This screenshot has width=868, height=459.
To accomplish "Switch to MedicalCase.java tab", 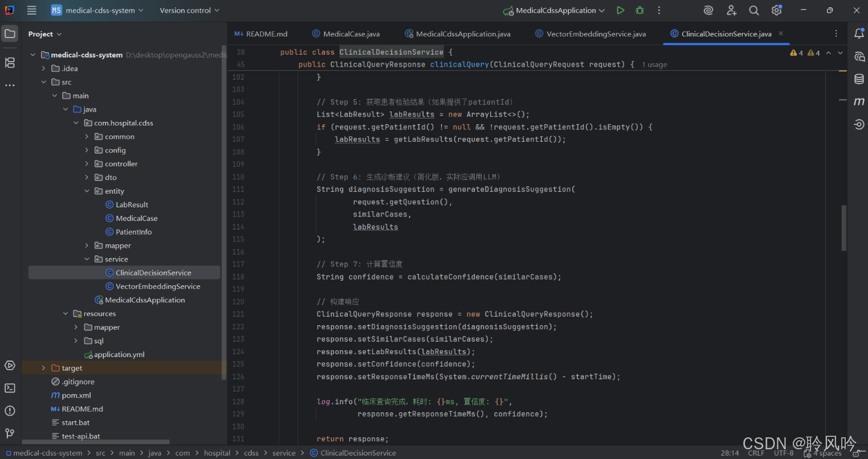I will coord(345,34).
